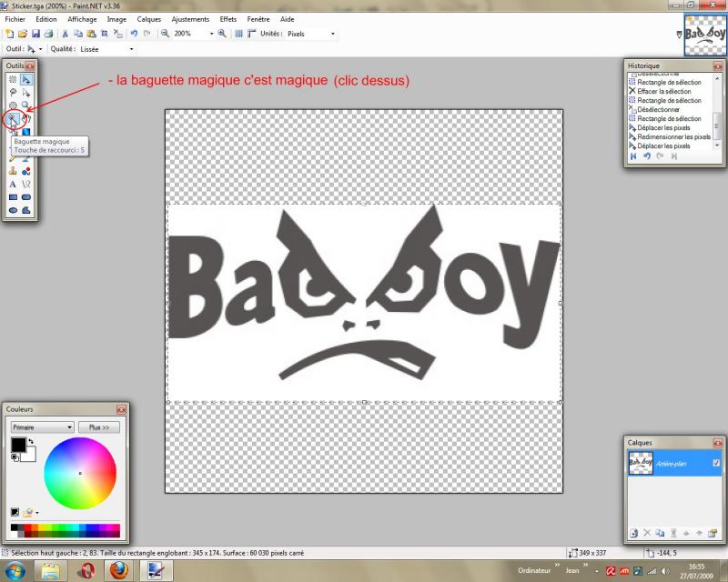Click the Crop to Selection icon

[105, 34]
